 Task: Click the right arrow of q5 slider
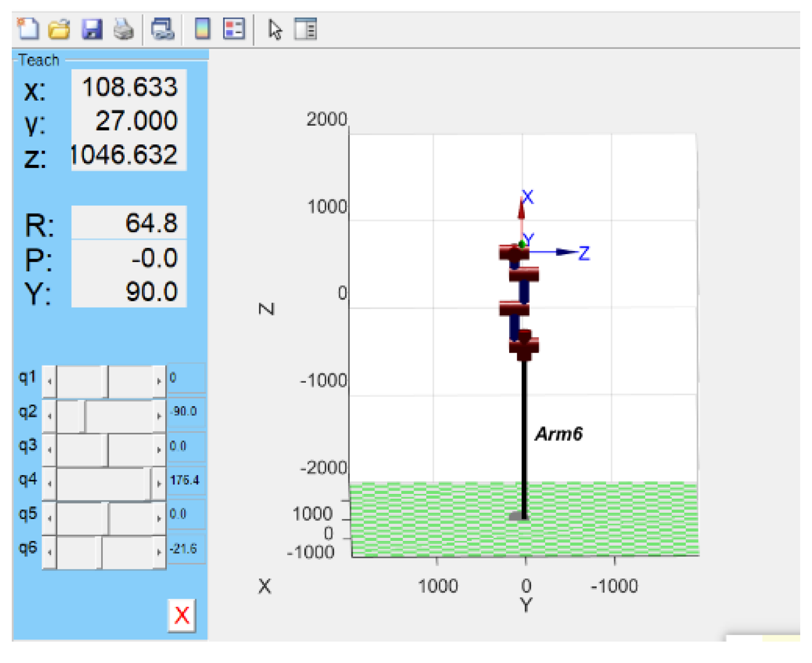point(159,518)
